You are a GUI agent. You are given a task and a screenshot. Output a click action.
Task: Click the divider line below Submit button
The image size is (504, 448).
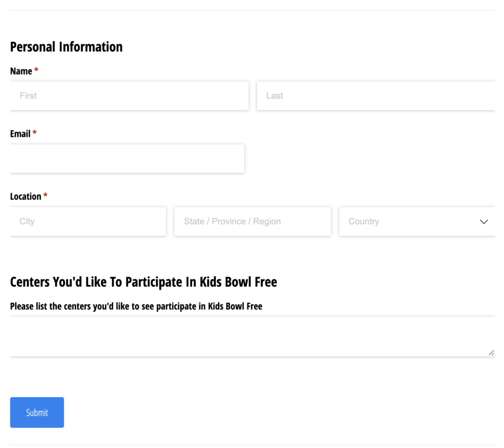252,445
